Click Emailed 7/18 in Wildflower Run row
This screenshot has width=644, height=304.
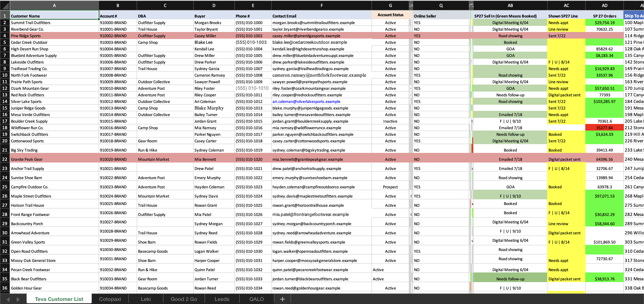(510, 128)
